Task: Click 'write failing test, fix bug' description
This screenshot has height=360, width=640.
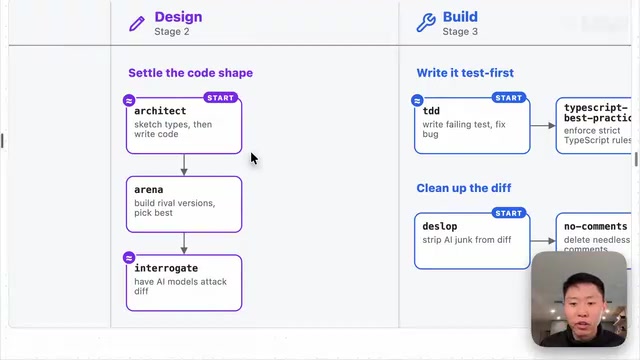Action: point(464,129)
